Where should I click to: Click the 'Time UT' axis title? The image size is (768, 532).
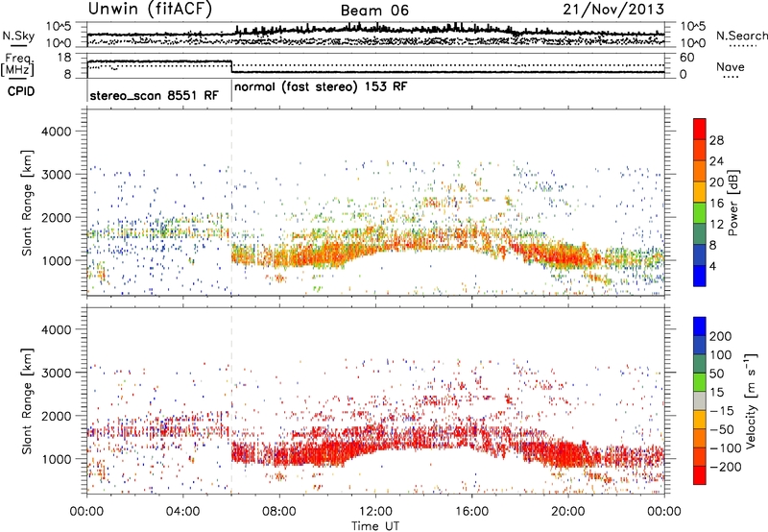click(x=375, y=526)
